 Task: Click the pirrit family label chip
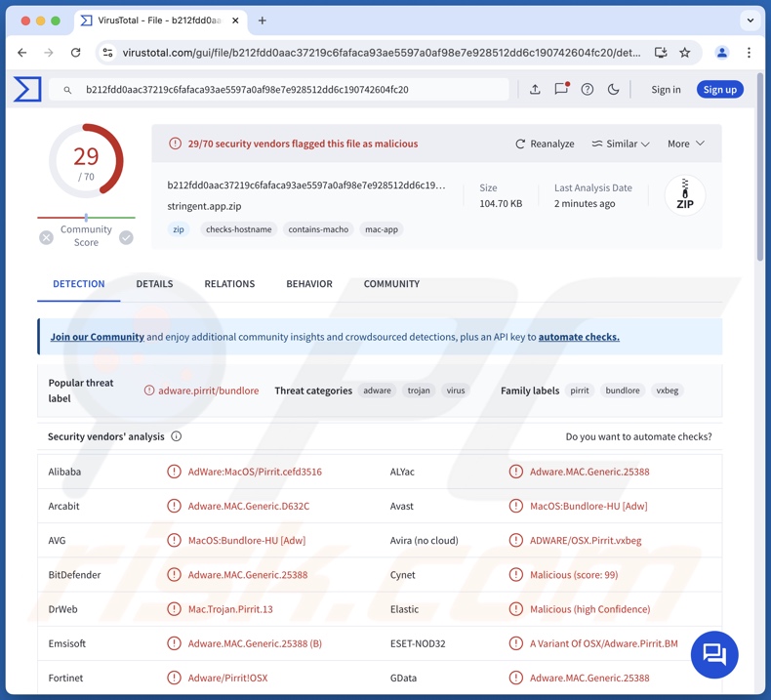[x=580, y=391]
